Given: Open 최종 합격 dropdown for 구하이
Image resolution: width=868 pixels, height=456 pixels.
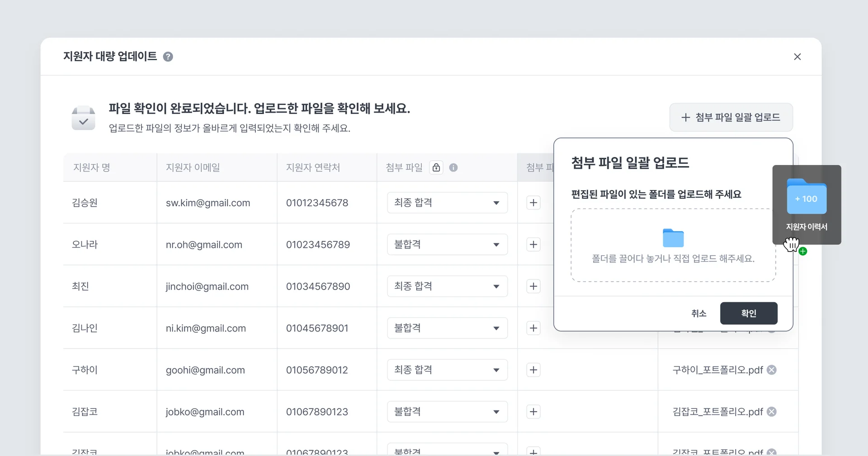Looking at the screenshot, I should pos(447,370).
